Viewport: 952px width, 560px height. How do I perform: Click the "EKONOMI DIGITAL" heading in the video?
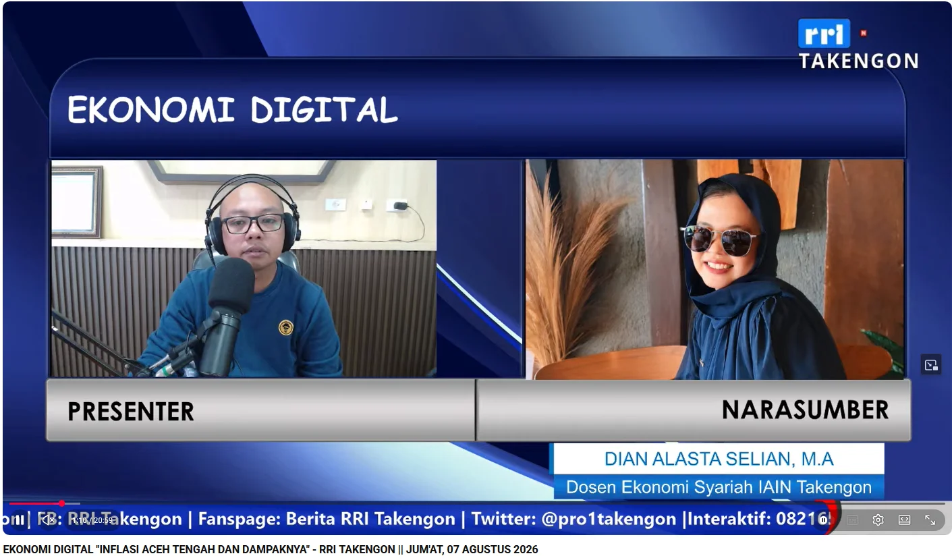232,109
